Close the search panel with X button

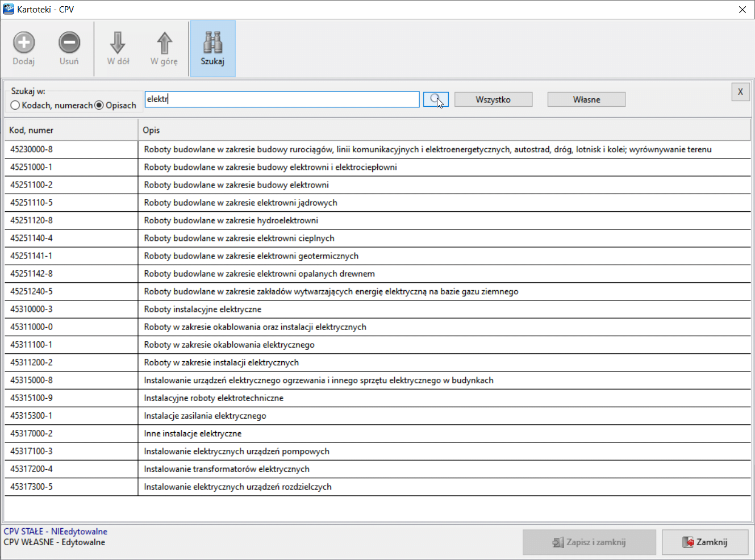coord(740,91)
